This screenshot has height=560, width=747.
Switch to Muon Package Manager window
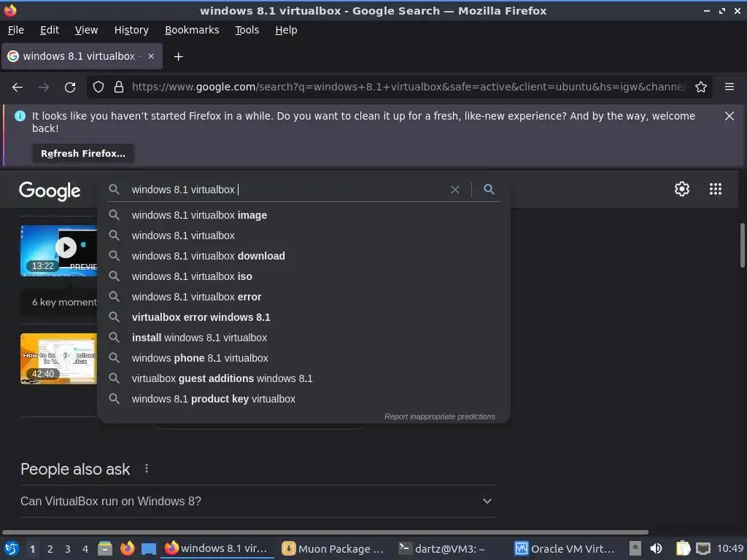tap(333, 549)
